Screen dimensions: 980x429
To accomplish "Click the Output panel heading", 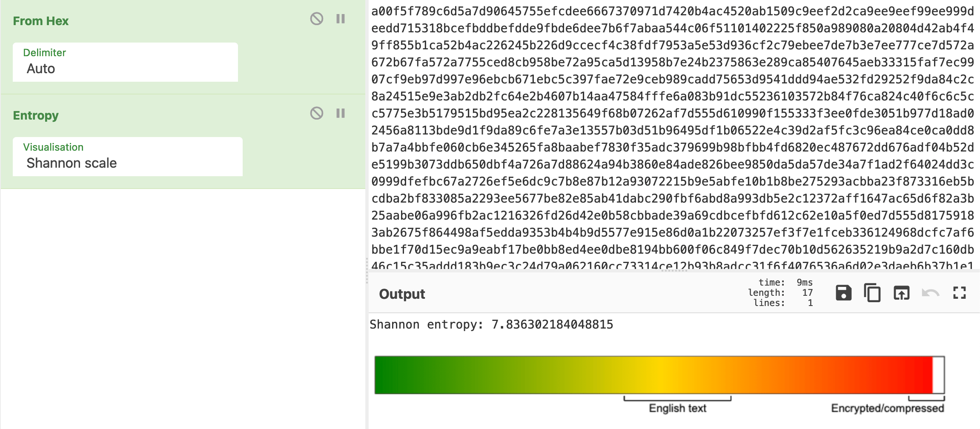I will coord(402,294).
